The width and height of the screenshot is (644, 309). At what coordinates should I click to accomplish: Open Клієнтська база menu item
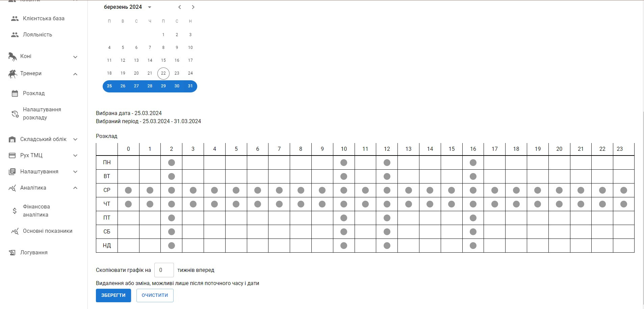(x=44, y=19)
